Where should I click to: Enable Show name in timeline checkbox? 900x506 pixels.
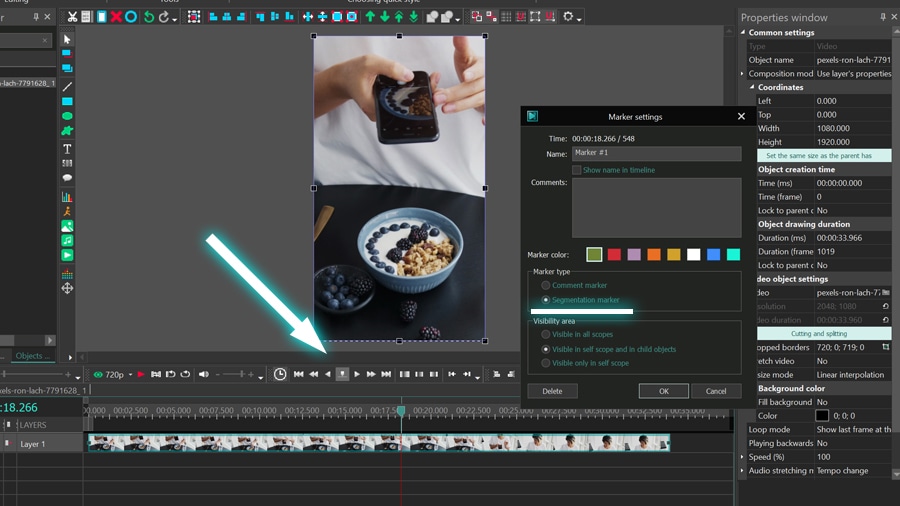point(576,170)
